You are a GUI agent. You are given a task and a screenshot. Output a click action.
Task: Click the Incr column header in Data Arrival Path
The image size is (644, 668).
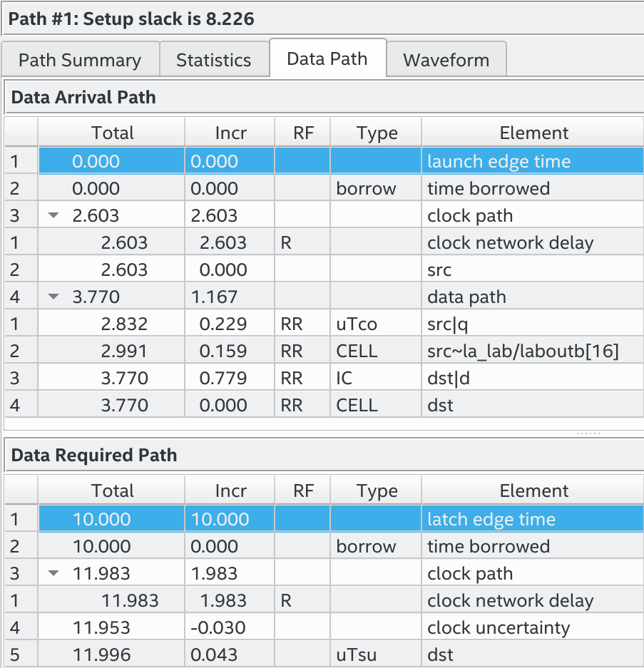[x=230, y=133]
